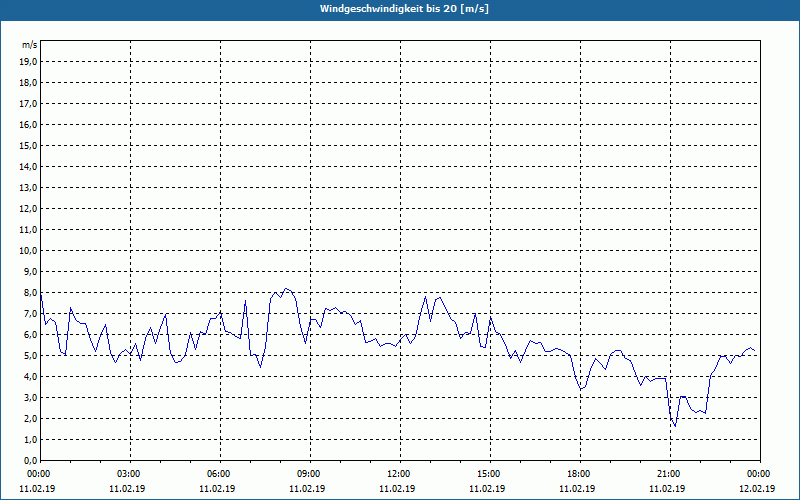Click the '11.02.19' date under 12:00
This screenshot has height=500, width=800.
(398, 488)
